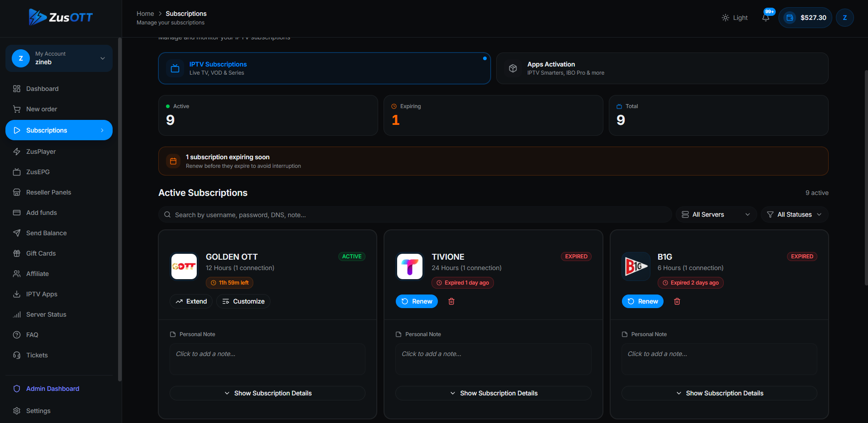Toggle Light theme mode

735,18
